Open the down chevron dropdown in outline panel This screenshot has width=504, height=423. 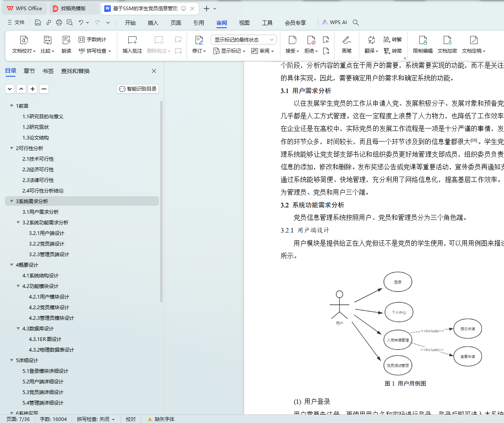click(10, 89)
